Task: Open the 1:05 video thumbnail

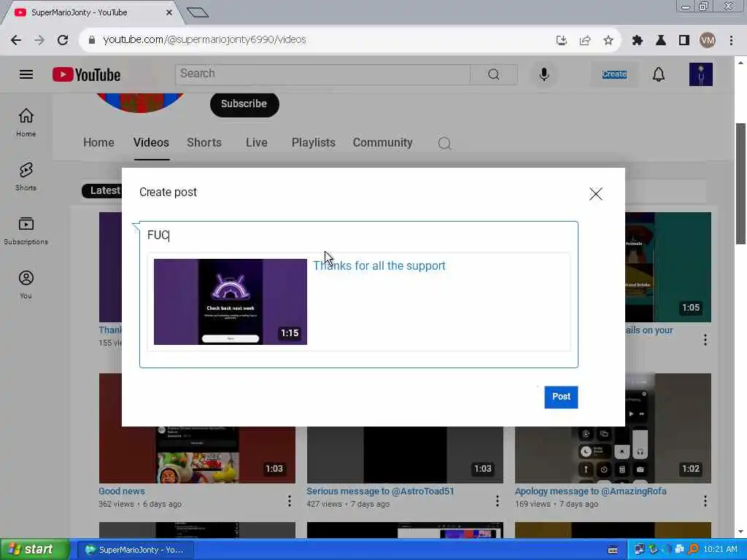Action: (x=668, y=267)
